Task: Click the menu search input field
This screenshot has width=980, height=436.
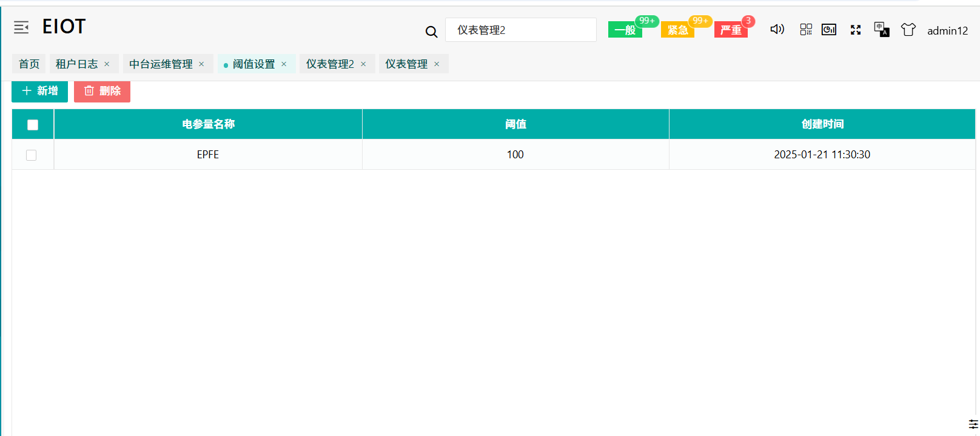Action: click(x=520, y=30)
